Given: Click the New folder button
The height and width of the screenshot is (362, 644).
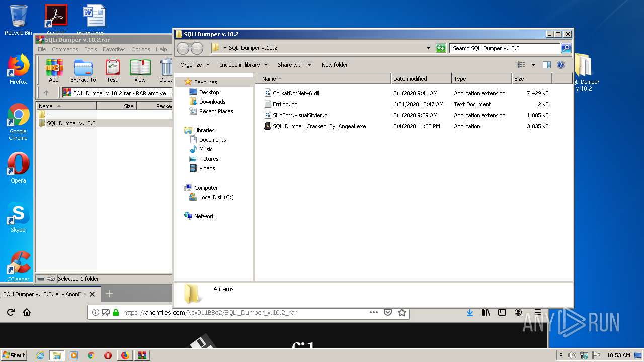Looking at the screenshot, I should (335, 65).
